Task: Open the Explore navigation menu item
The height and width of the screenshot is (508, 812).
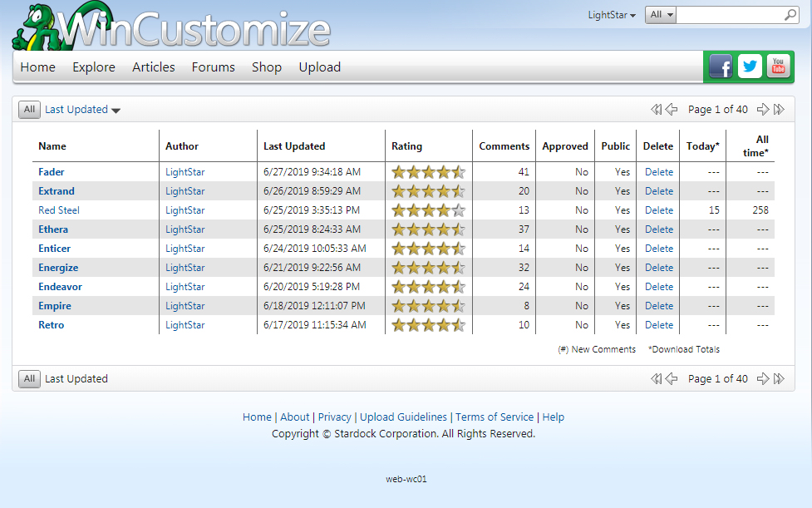Action: pos(94,67)
